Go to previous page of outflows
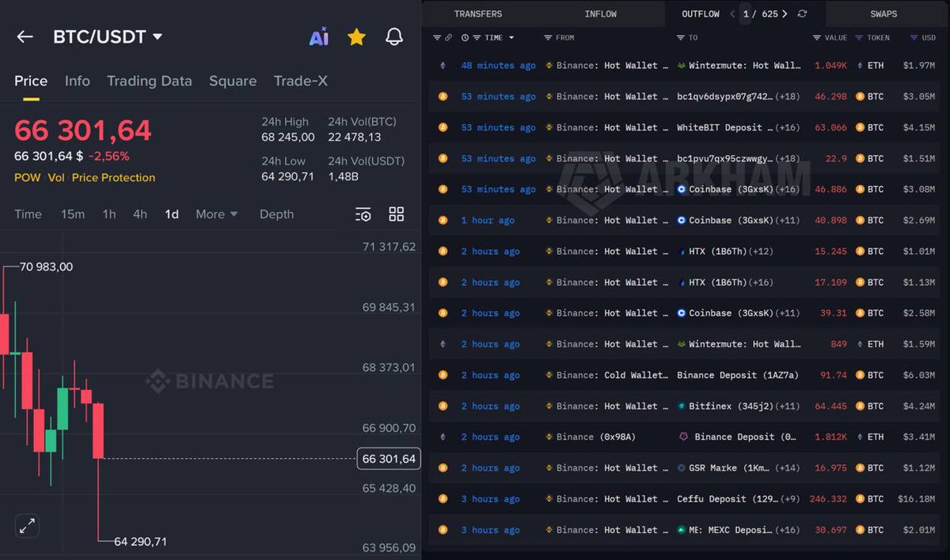Image resolution: width=950 pixels, height=560 pixels. click(732, 14)
